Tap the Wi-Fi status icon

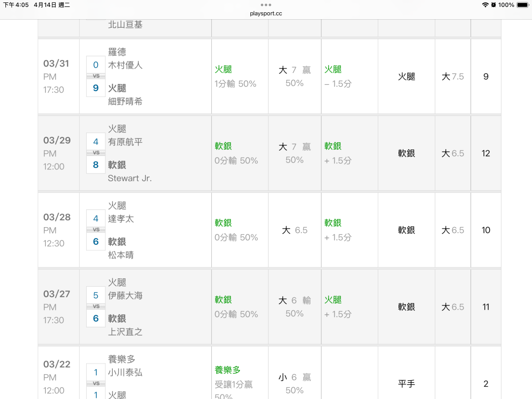[485, 5]
